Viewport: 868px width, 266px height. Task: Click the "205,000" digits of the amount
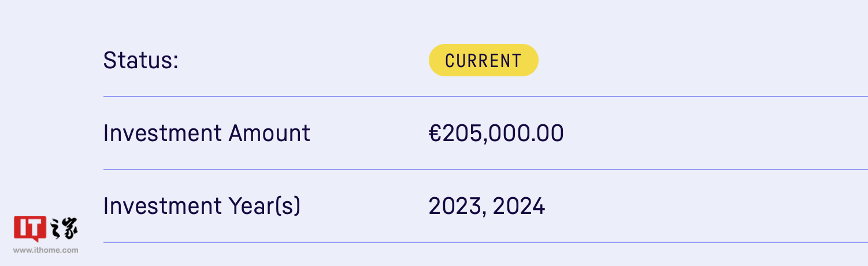pos(486,134)
